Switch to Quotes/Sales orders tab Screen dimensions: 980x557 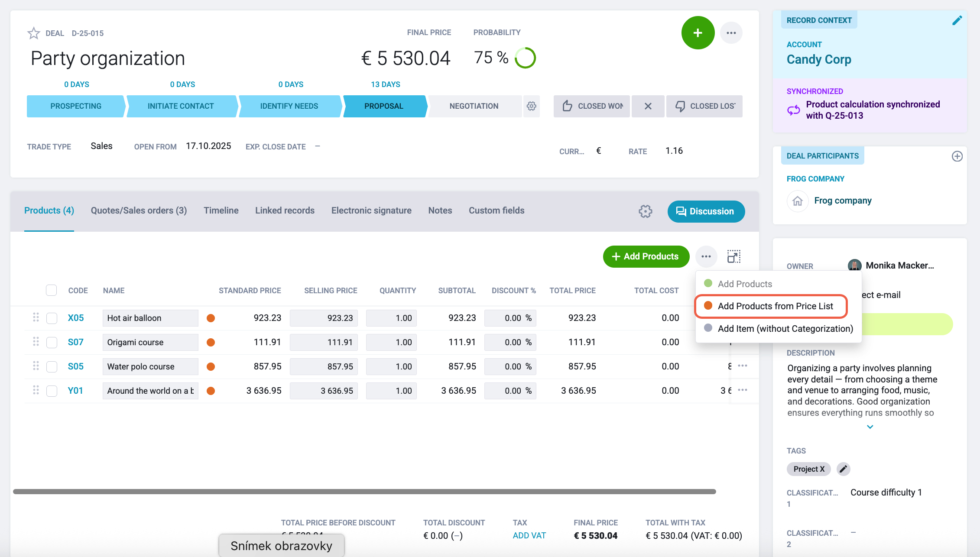tap(139, 210)
